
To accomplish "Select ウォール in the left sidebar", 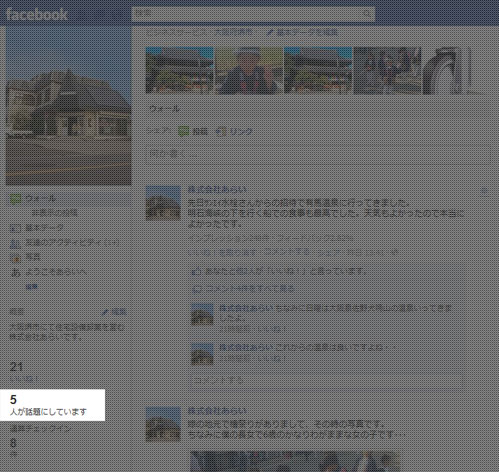I will (41, 199).
